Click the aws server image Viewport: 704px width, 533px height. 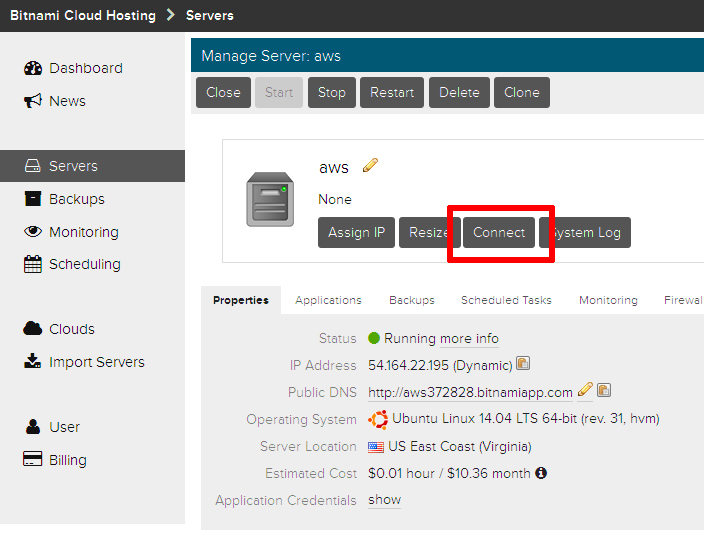270,199
